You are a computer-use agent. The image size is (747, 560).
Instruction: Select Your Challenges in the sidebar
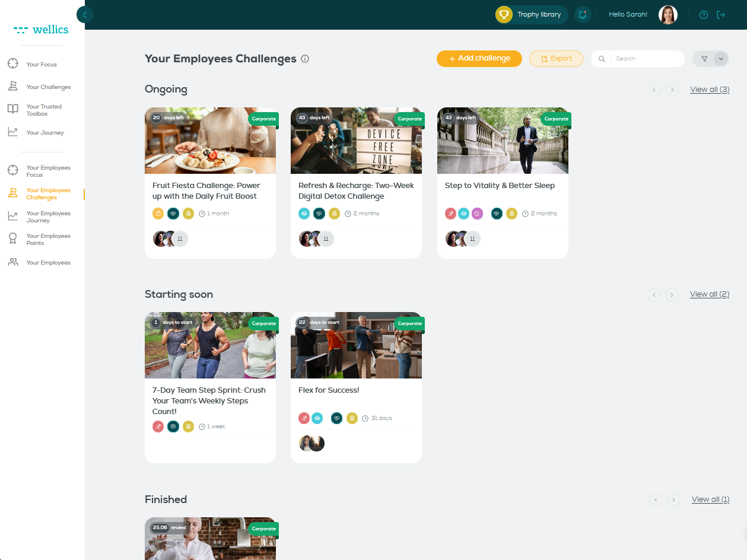13,86
